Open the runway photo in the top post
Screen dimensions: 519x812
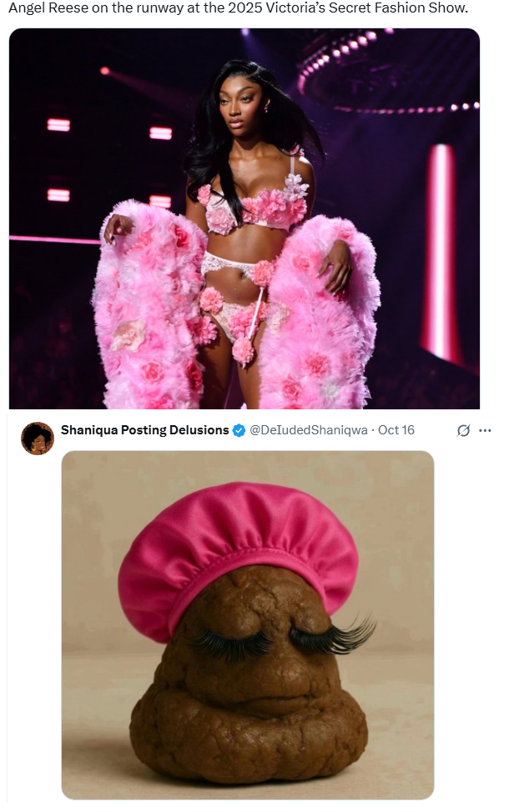point(244,218)
